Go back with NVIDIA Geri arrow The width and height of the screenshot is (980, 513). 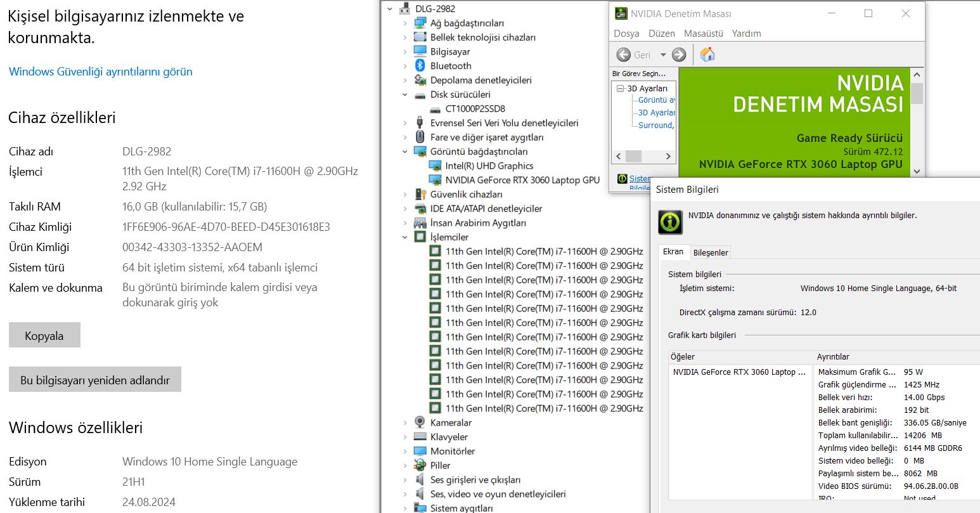[x=624, y=55]
